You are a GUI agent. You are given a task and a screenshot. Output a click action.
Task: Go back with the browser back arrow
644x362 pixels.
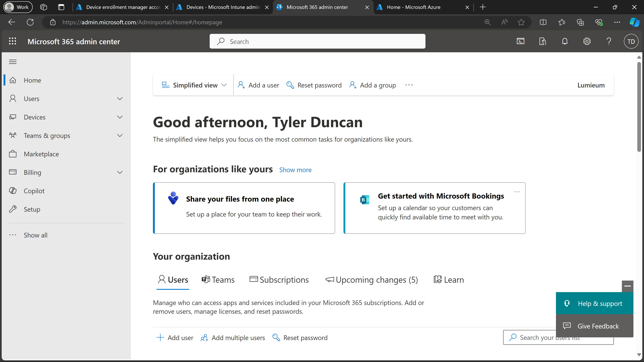(12, 22)
